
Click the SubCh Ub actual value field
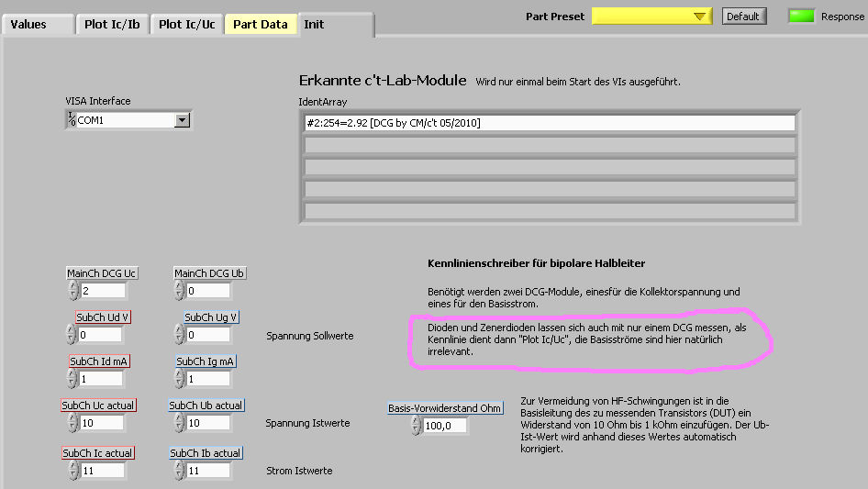(x=207, y=423)
